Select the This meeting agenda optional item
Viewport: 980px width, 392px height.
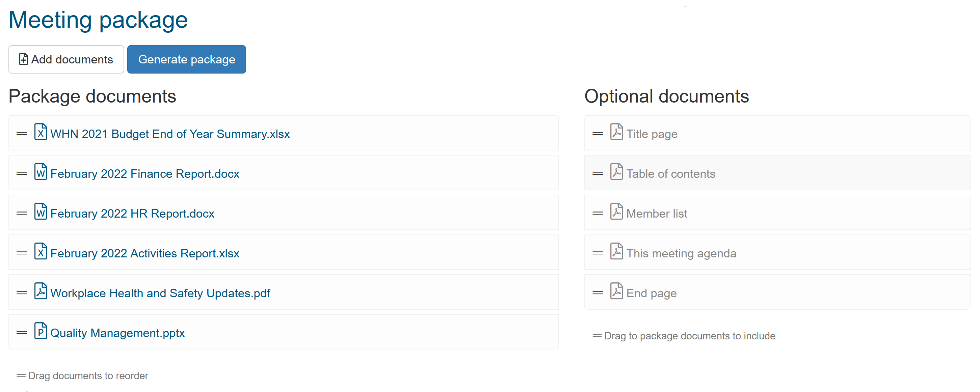tap(681, 254)
